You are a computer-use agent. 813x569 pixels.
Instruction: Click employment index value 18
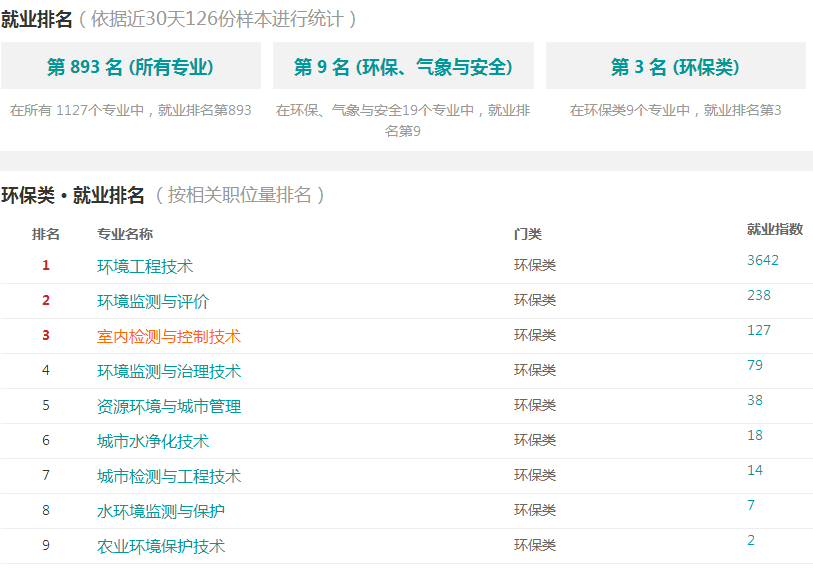tap(755, 436)
